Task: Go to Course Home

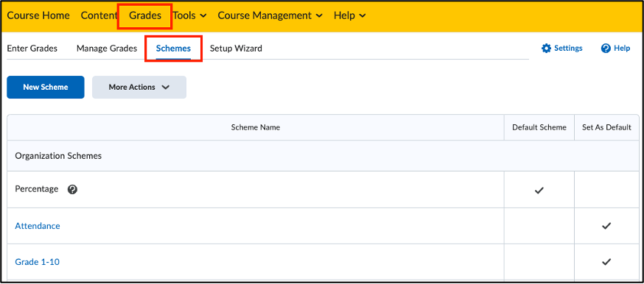Action: pos(38,15)
